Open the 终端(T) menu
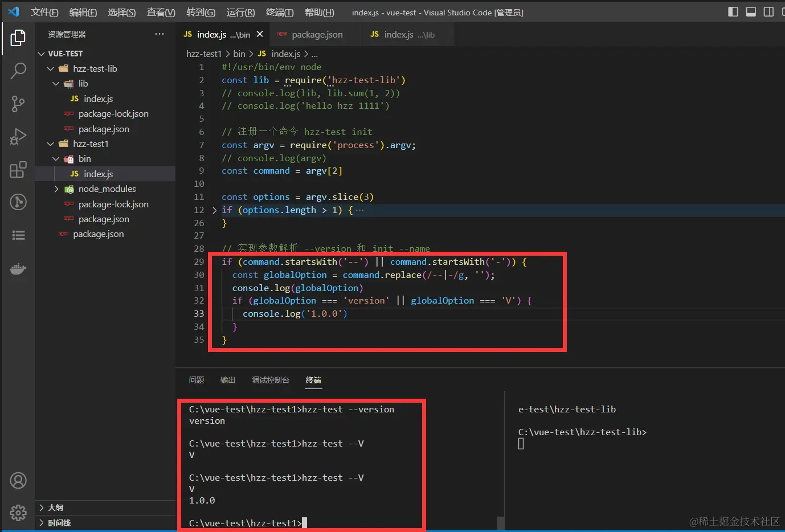Image resolution: width=785 pixels, height=532 pixels. (x=280, y=12)
